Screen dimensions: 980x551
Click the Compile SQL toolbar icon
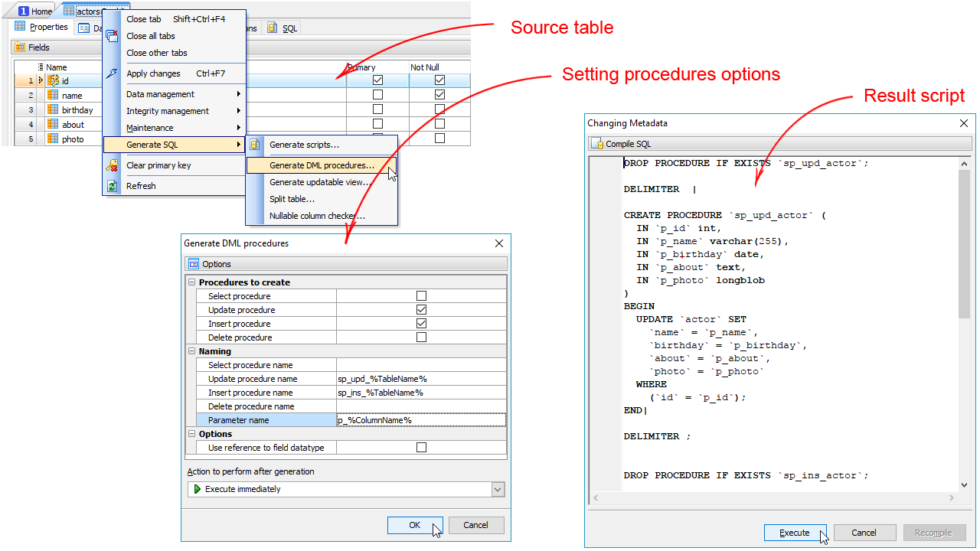597,144
